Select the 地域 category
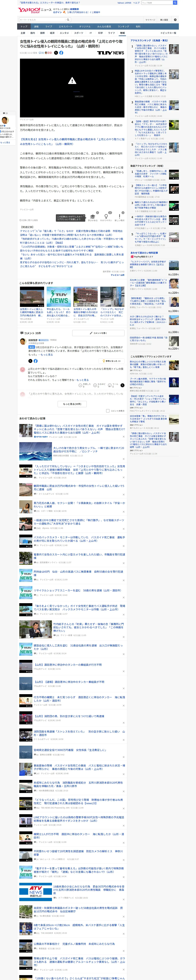The image size is (196, 980). click(122, 33)
